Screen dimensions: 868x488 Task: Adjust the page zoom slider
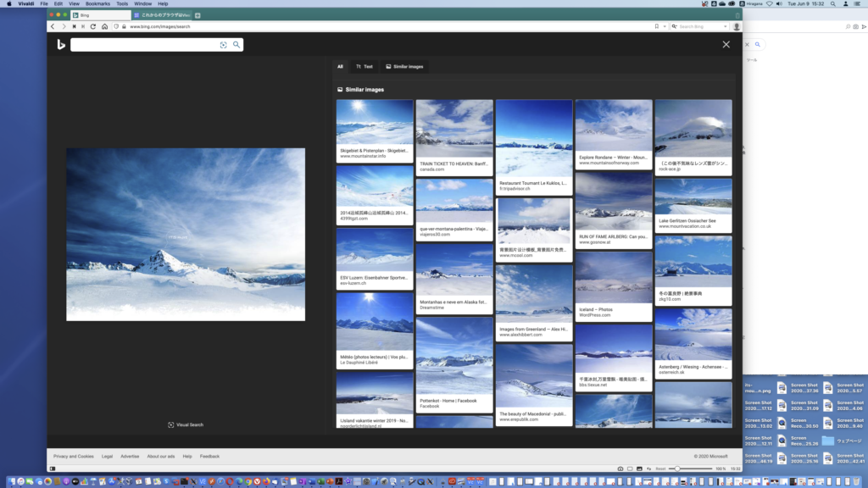point(677,469)
